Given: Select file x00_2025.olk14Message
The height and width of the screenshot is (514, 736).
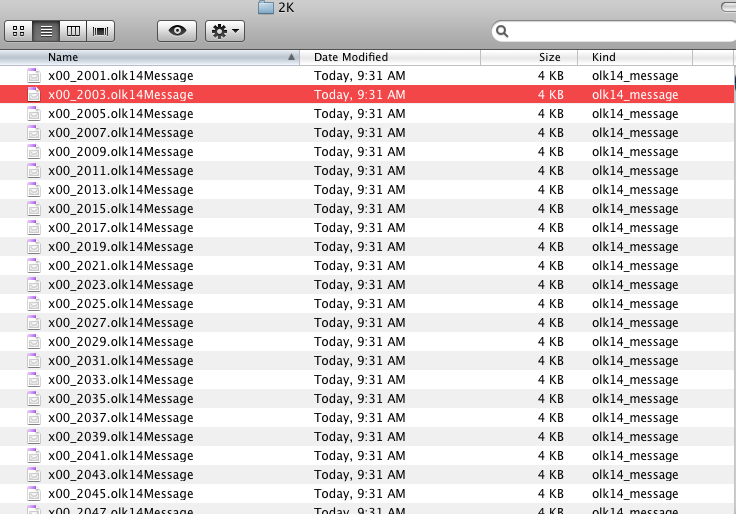Looking at the screenshot, I should [x=366, y=304].
